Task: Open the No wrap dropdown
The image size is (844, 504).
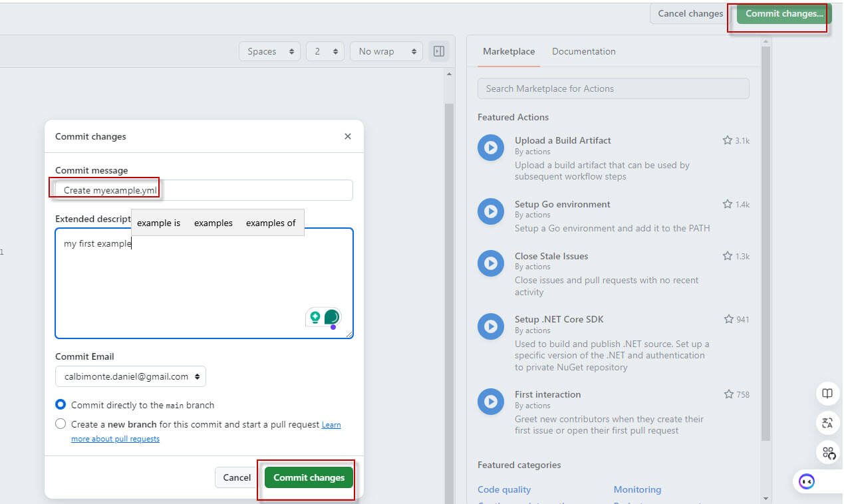Action: tap(386, 51)
